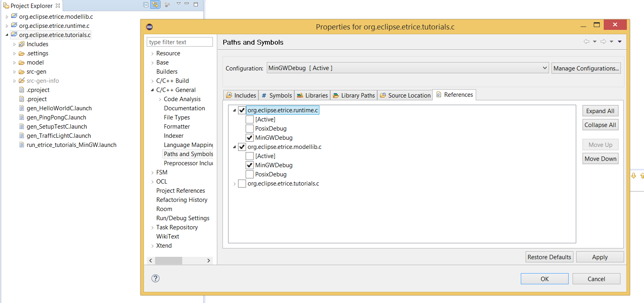This screenshot has width=644, height=303.
Task: Uncheck org.eclipse.etrice.modellib.c reference checkbox
Action: [242, 147]
